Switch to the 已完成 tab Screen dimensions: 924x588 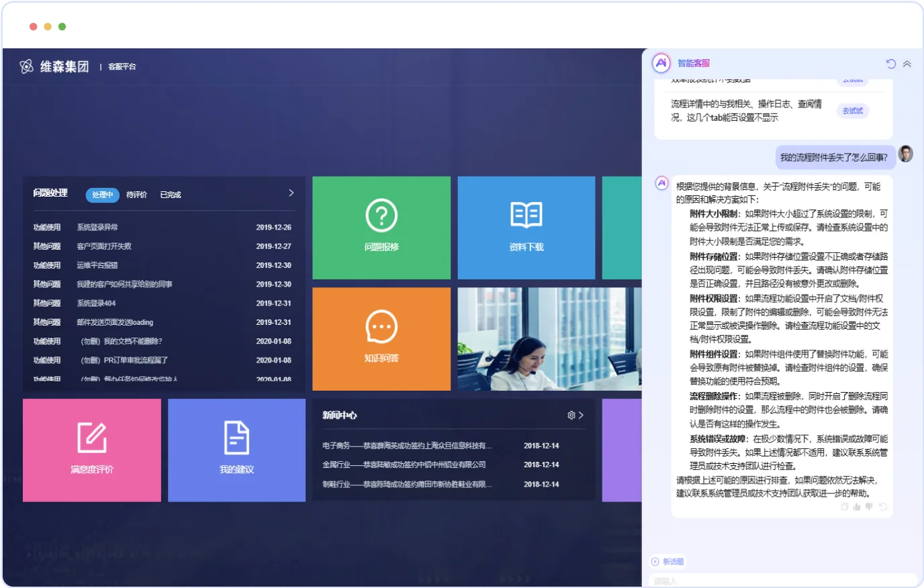(171, 195)
